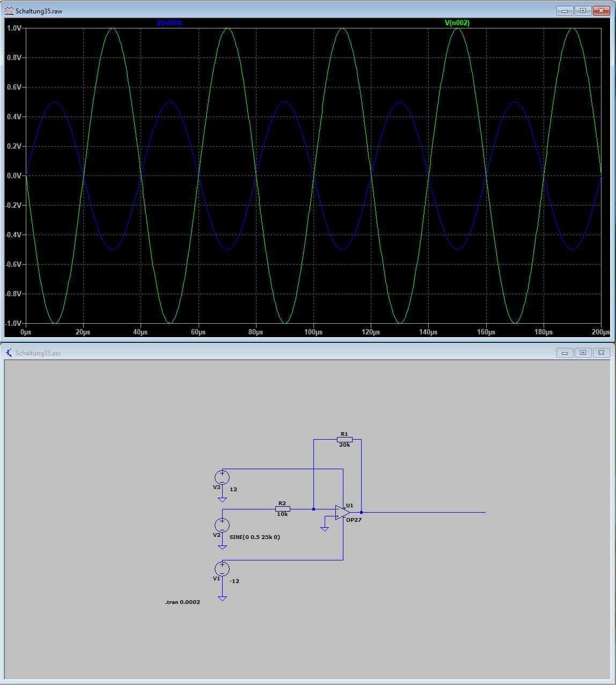Click the 60µs time axis label

(x=198, y=332)
